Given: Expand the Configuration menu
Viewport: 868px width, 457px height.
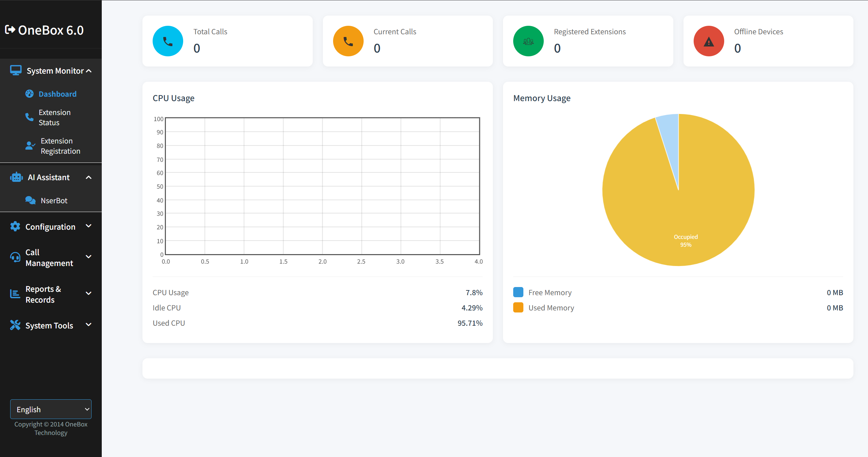Looking at the screenshot, I should click(x=51, y=226).
